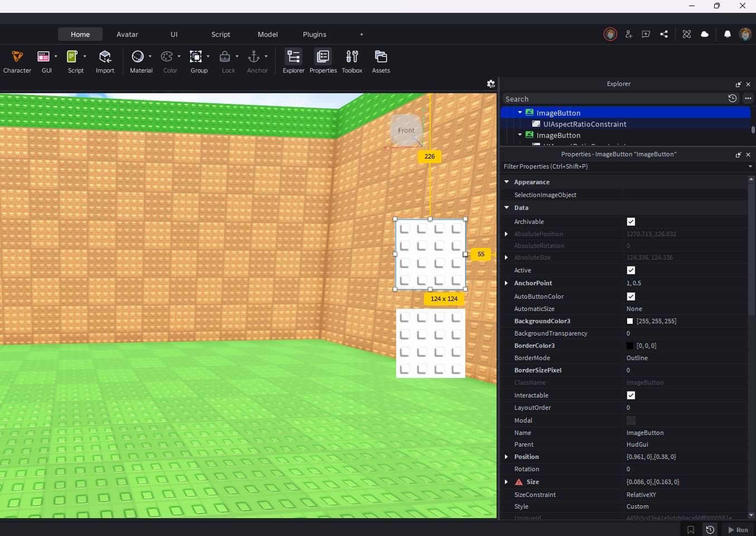Click the share icon in top bar
The image size is (756, 536).
click(664, 34)
